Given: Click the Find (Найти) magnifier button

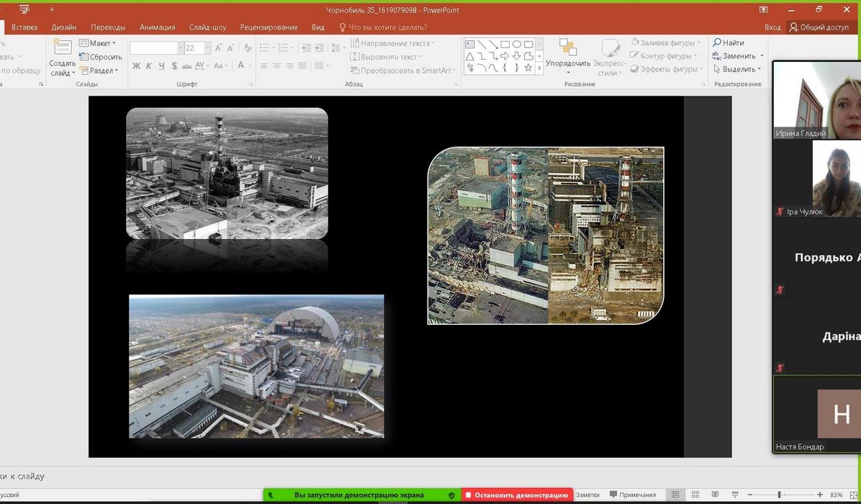Looking at the screenshot, I should click(729, 42).
